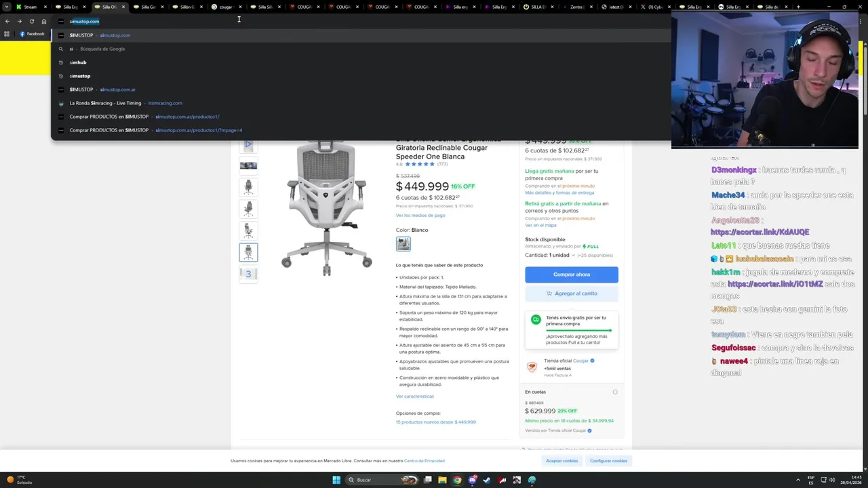Image resolution: width=868 pixels, height=488 pixels.
Task: Close the Stream tab
Action: [45, 7]
